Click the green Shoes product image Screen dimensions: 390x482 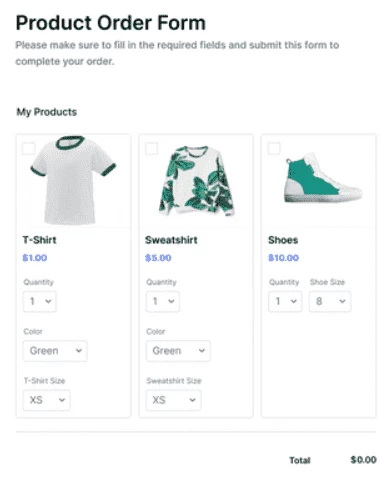[323, 178]
